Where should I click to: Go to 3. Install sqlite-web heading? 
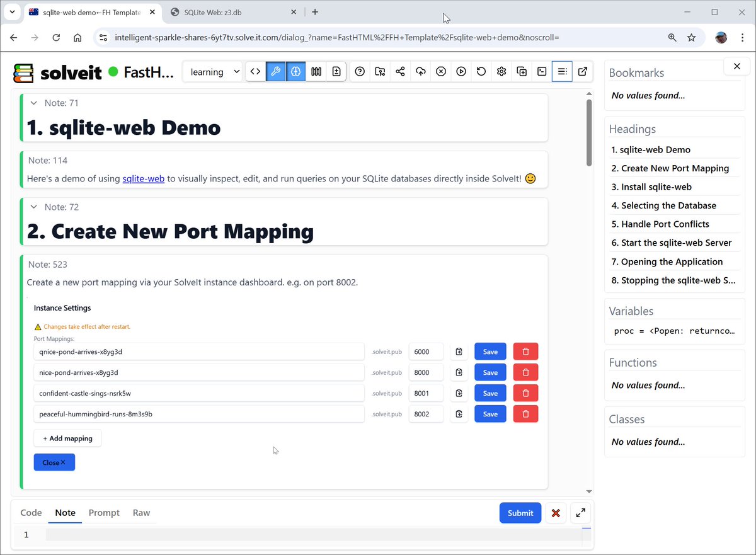tap(651, 186)
